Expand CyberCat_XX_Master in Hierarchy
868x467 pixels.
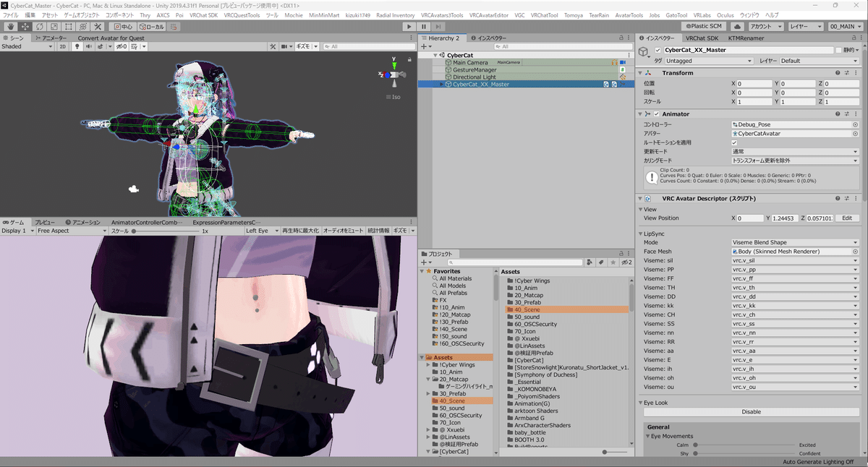tap(442, 85)
